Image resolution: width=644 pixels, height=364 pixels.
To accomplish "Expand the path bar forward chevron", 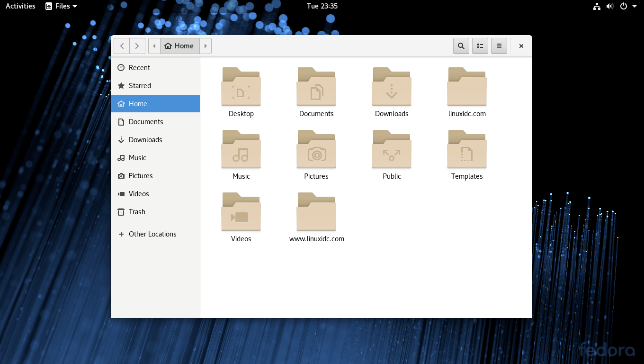I will coord(206,45).
